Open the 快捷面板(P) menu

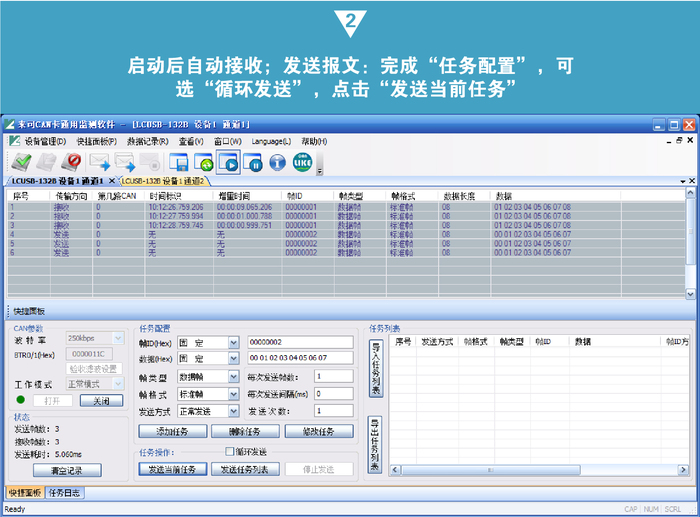click(x=96, y=142)
